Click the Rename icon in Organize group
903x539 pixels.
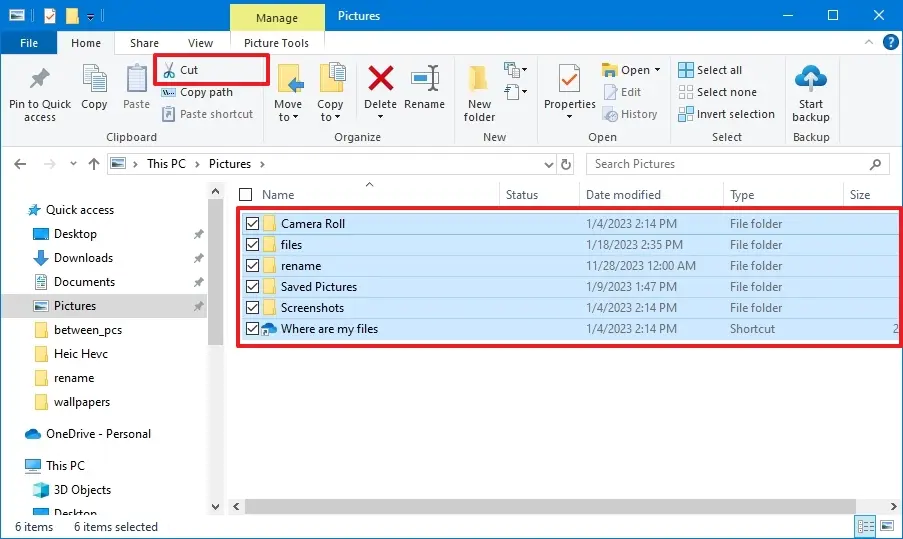[x=425, y=79]
